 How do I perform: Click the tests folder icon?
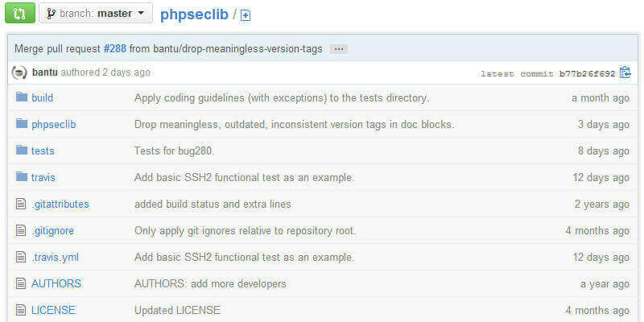pos(21,151)
